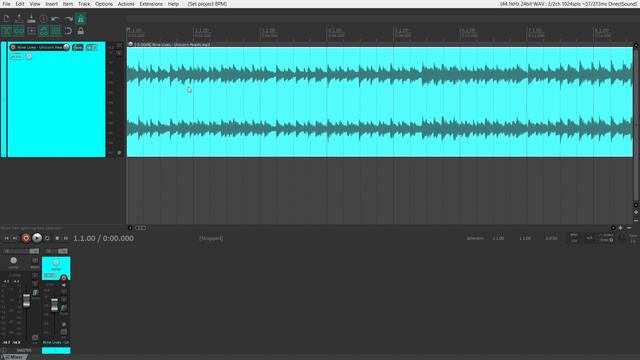Open the Edit menu
This screenshot has width=640, height=360.
click(x=20, y=4)
